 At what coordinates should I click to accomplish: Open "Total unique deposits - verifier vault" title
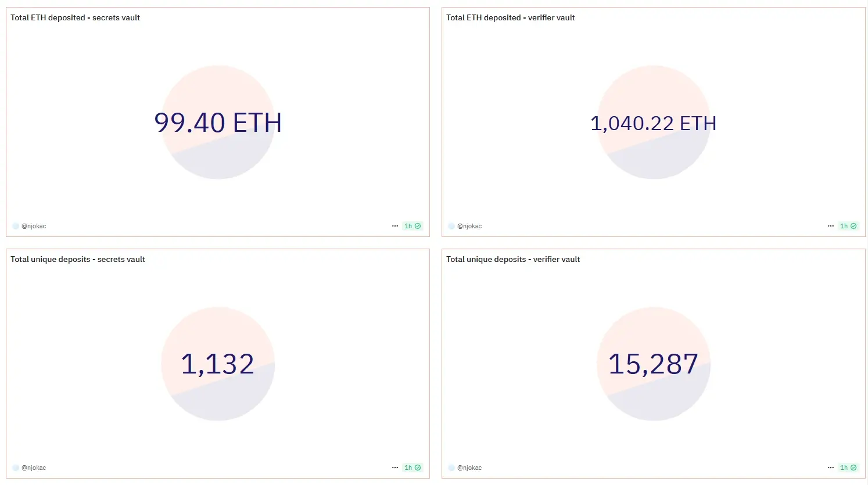click(513, 259)
